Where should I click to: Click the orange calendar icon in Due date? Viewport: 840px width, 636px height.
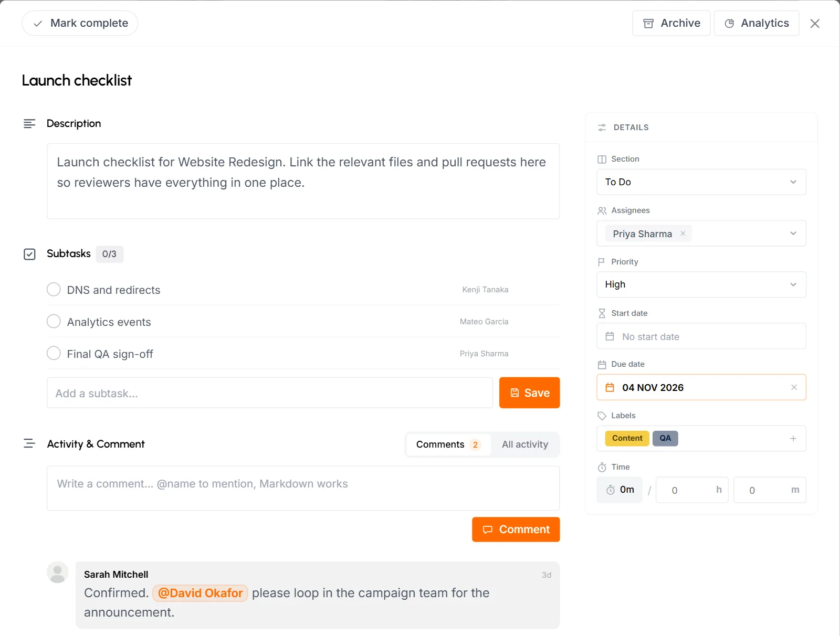610,387
